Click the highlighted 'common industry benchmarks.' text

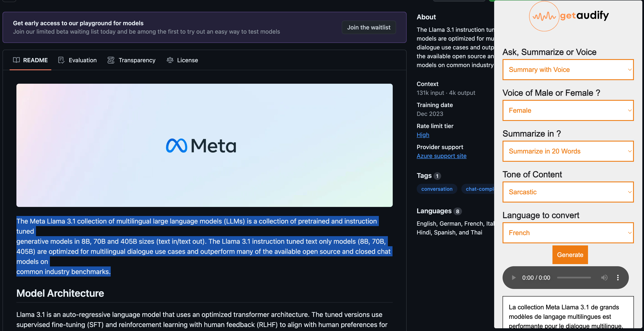coord(64,271)
